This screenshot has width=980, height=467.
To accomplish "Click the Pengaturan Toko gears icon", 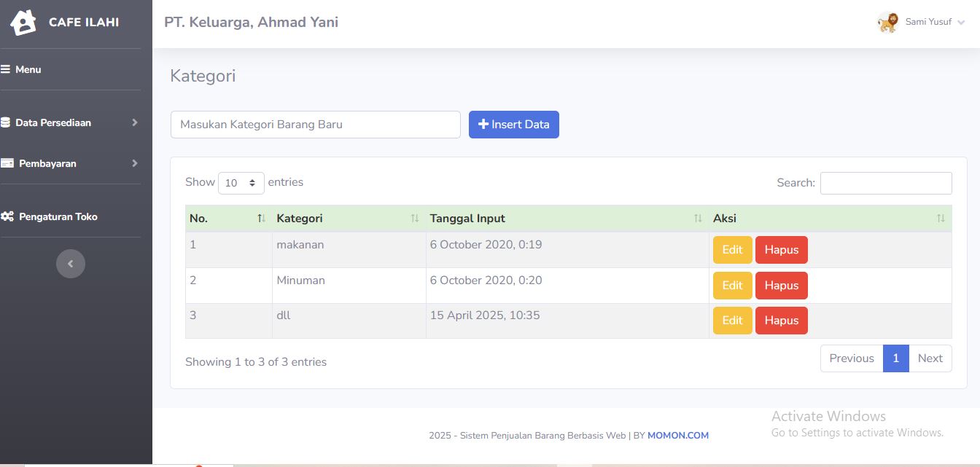I will coord(7,216).
